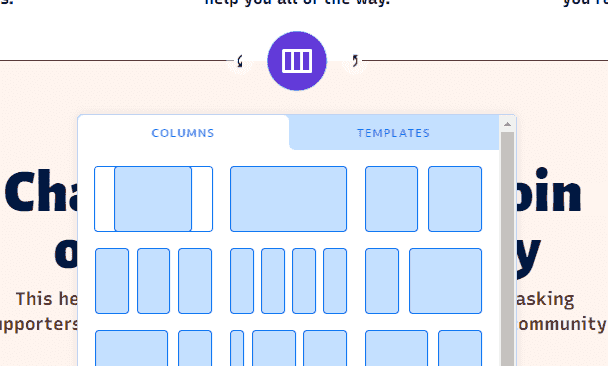The image size is (608, 366).
Task: Click the paragraph text beginning 'This he'
Action: [47, 299]
